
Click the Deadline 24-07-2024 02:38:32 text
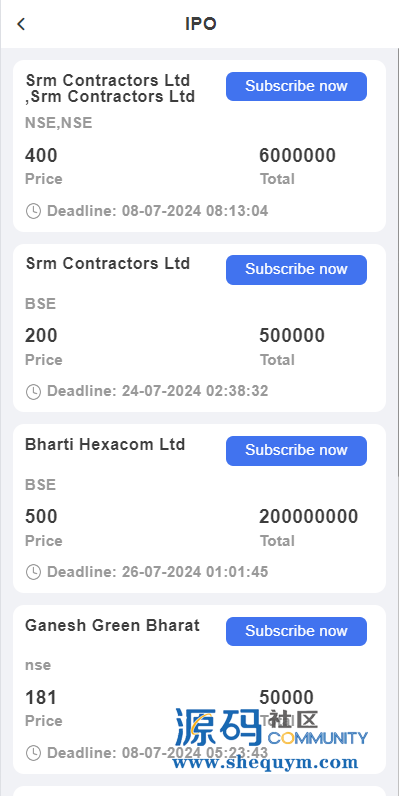tap(157, 391)
